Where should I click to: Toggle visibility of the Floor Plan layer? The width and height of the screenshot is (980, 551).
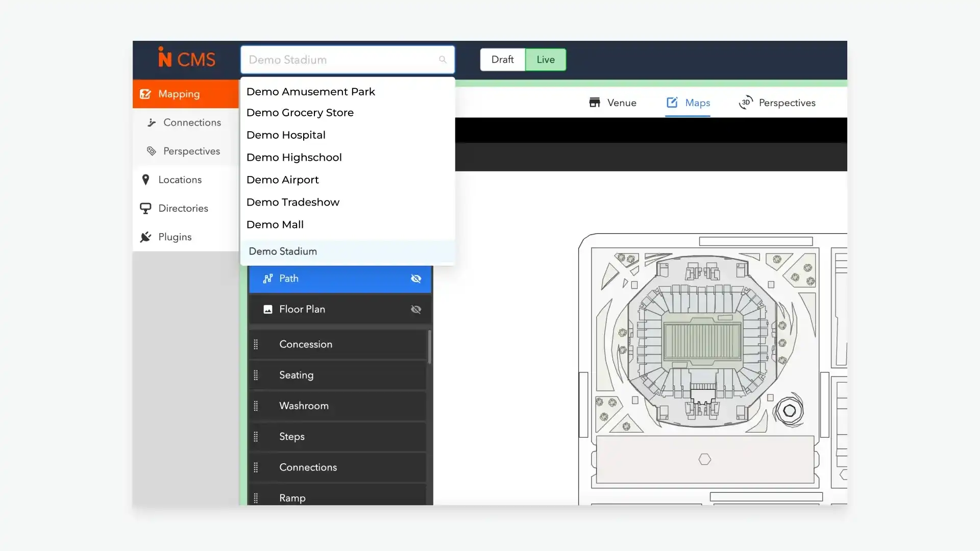416,309
